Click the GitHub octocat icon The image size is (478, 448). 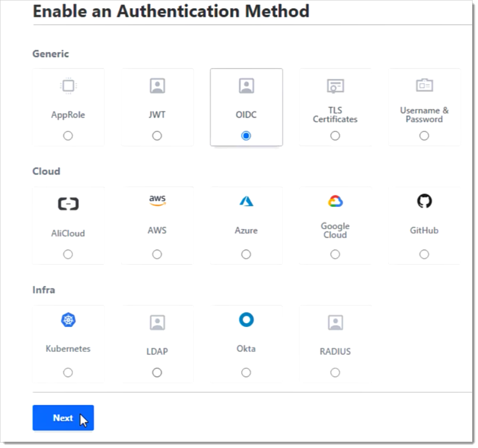(424, 201)
